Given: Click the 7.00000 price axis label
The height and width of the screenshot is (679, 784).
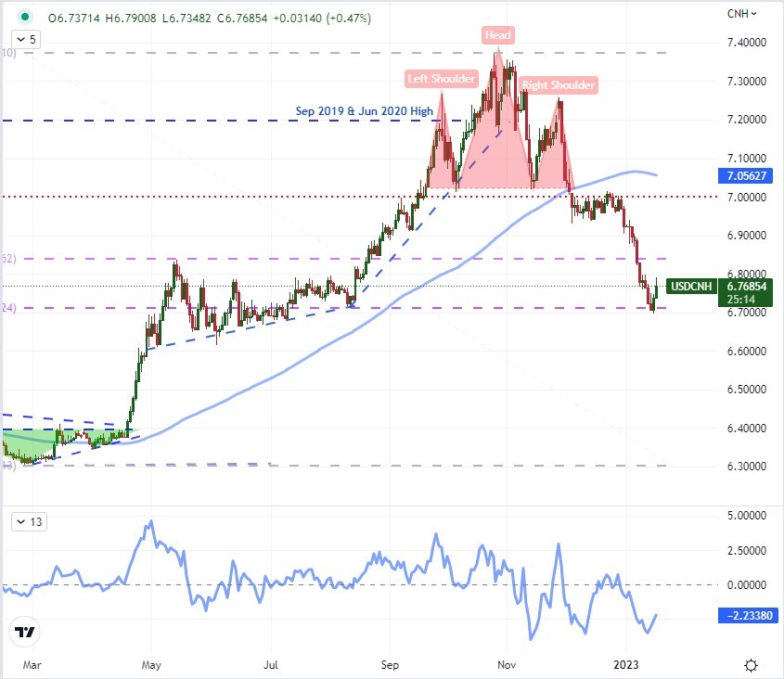Looking at the screenshot, I should (747, 197).
